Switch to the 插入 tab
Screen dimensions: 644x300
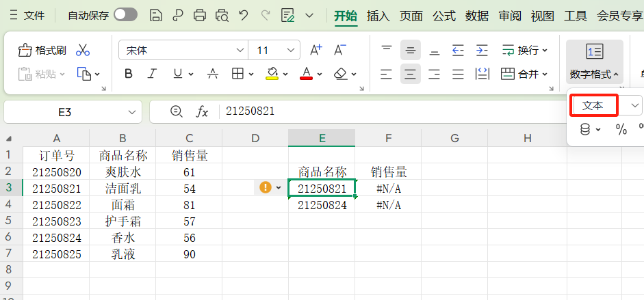(378, 16)
